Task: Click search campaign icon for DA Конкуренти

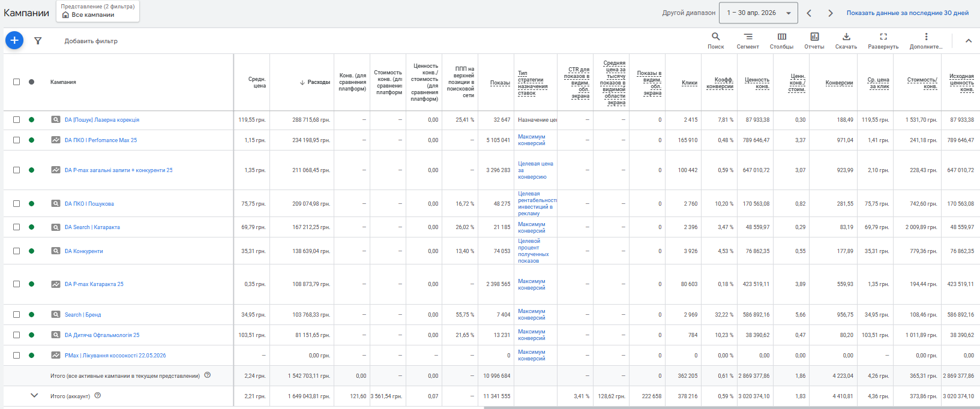Action: tap(56, 251)
